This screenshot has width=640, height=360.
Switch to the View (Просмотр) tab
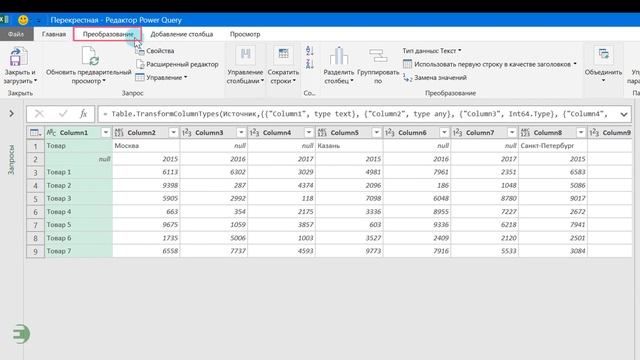point(245,34)
